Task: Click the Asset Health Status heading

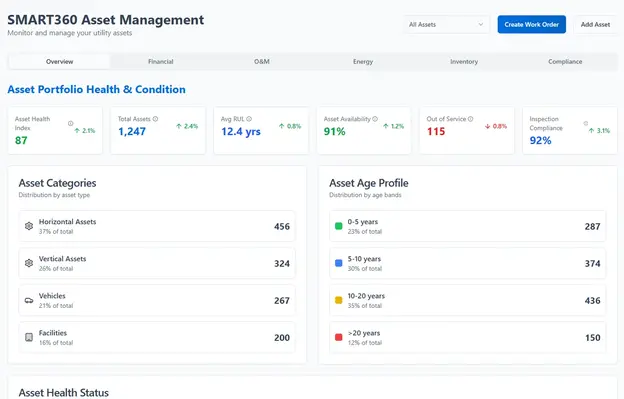Action: (64, 393)
